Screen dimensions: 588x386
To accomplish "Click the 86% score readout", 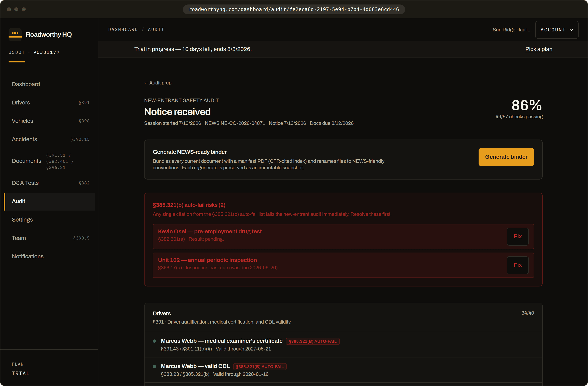I will (x=527, y=105).
